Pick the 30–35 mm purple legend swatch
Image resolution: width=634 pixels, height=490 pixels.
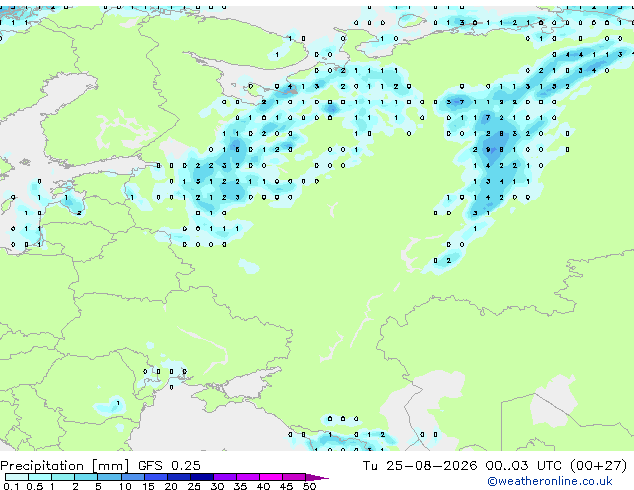224,477
